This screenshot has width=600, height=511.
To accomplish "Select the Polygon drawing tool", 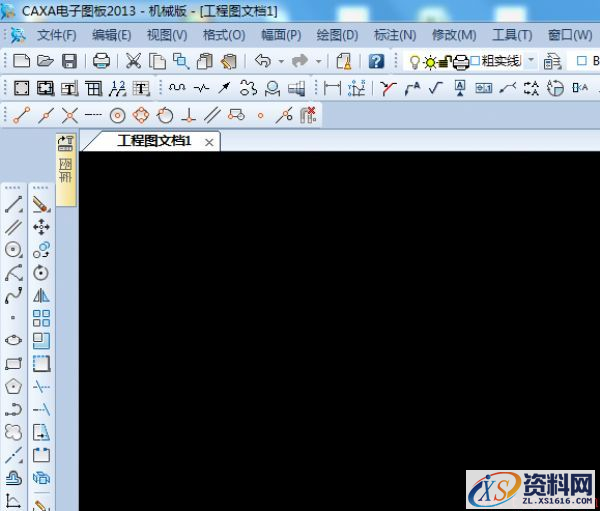I will pos(13,387).
